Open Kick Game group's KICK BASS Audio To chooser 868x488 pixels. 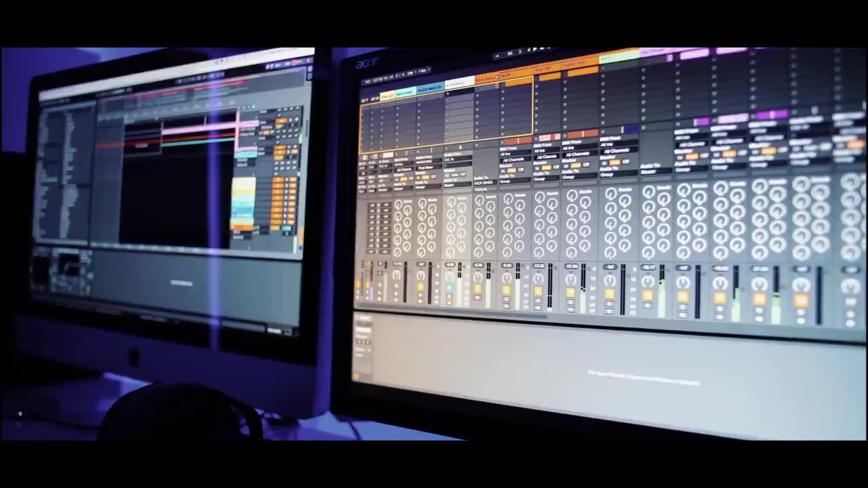[x=486, y=183]
